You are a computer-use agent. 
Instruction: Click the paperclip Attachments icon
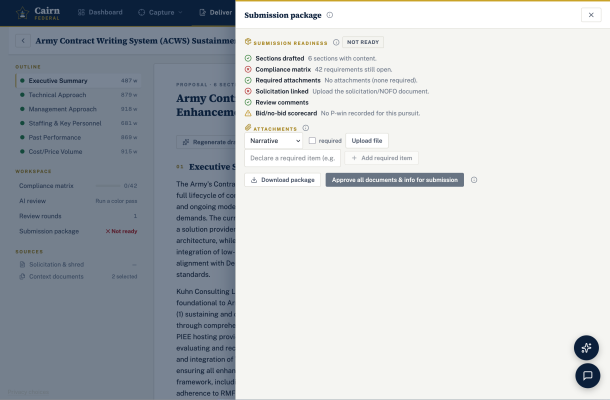pyautogui.click(x=248, y=128)
